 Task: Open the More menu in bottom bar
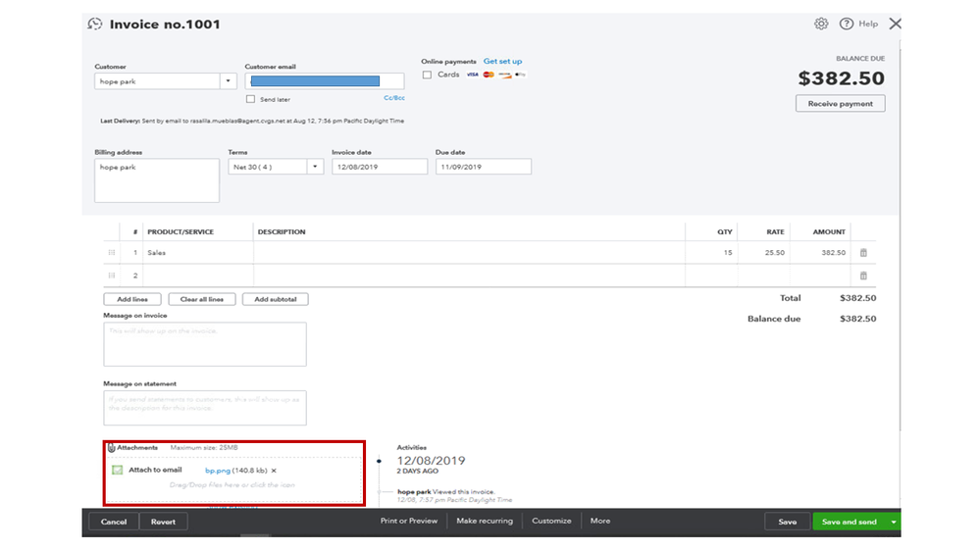click(x=600, y=521)
